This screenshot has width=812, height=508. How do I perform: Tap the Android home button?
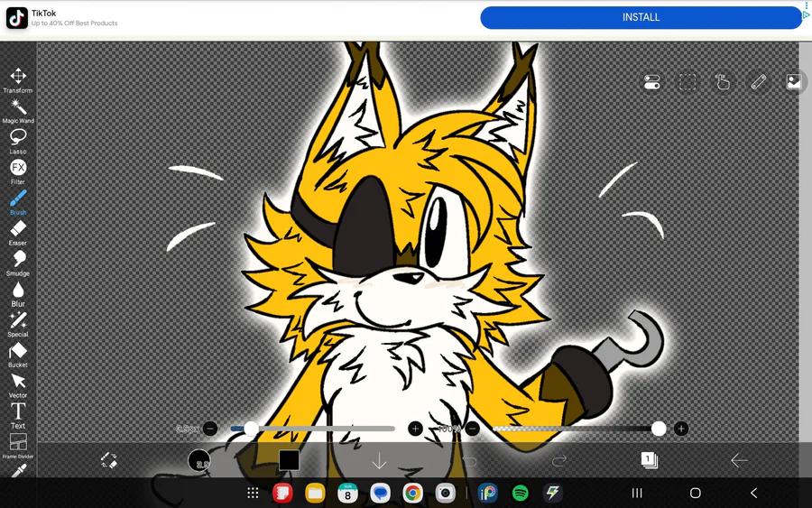click(696, 493)
